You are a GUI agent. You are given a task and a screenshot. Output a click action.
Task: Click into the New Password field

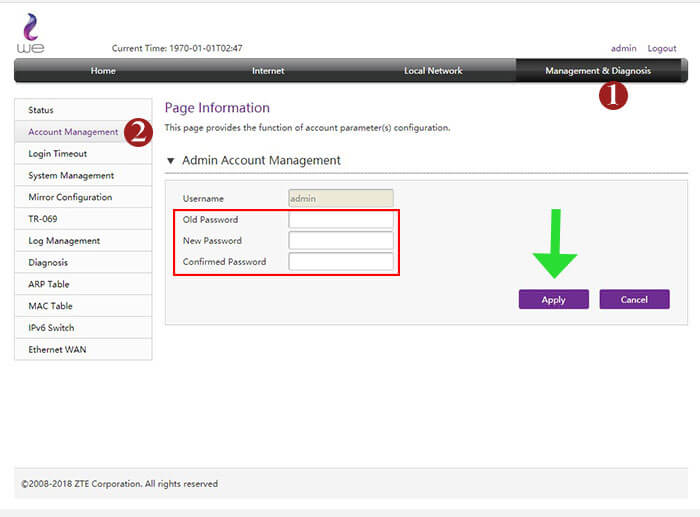click(340, 241)
